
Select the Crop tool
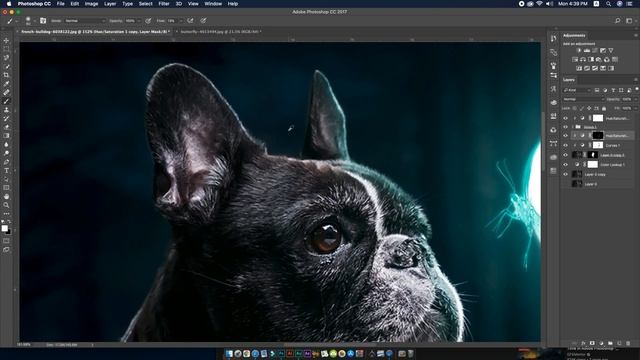(6, 75)
